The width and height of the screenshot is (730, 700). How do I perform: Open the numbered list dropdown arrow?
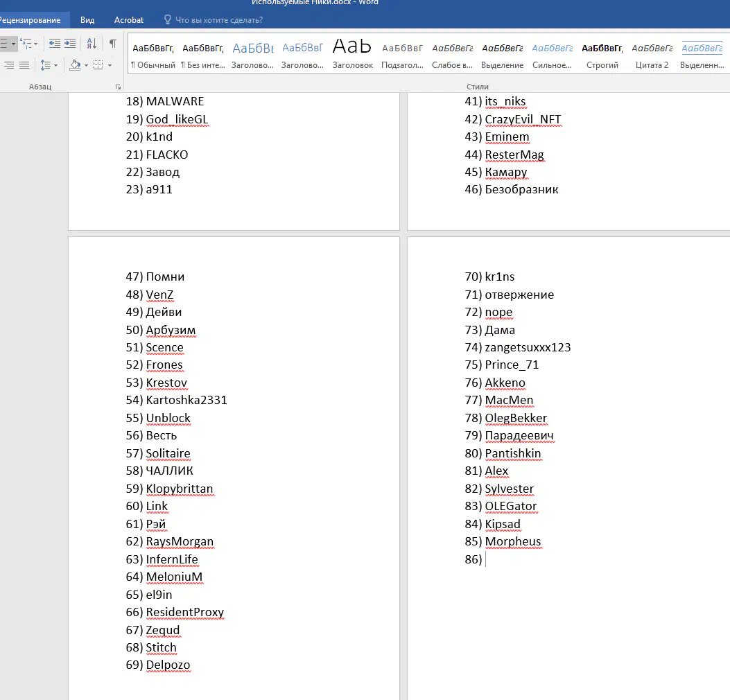13,44
